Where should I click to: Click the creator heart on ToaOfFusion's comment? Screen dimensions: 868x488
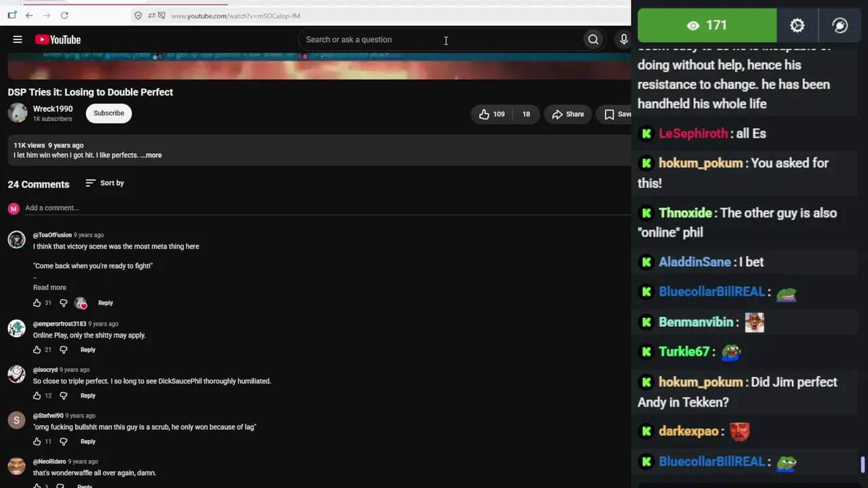click(x=81, y=303)
